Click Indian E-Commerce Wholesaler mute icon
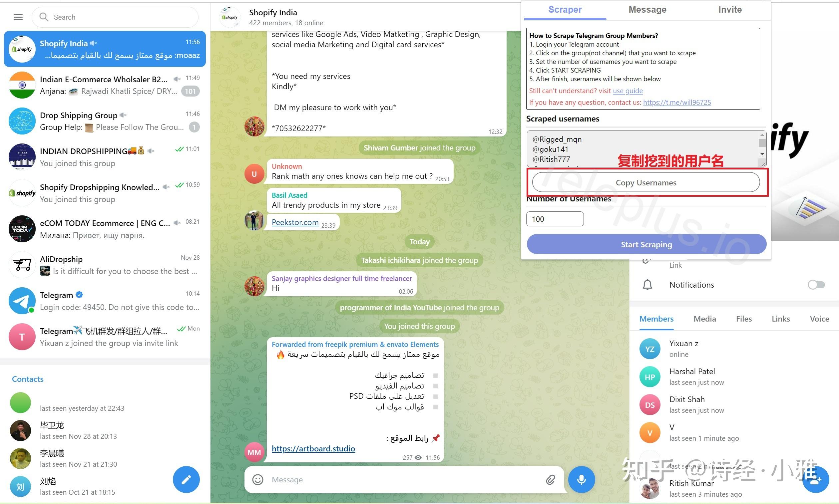839x504 pixels. (x=176, y=79)
